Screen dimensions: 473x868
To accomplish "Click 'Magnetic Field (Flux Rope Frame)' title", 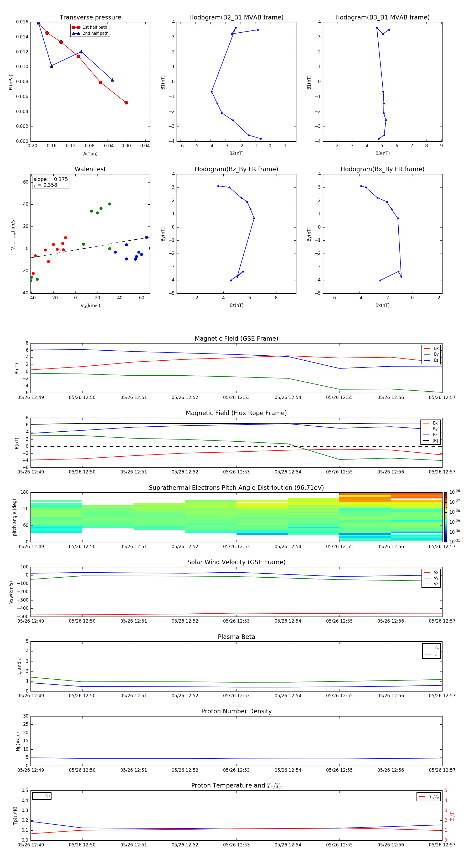I will click(x=236, y=413).
